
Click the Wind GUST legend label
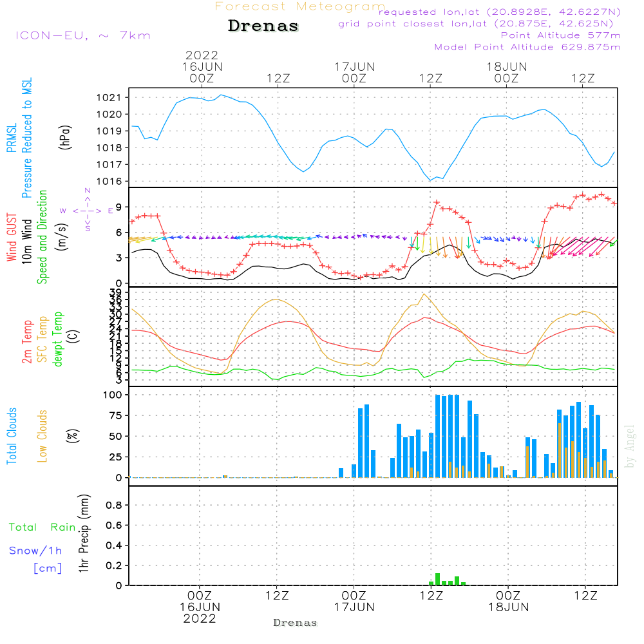12,238
